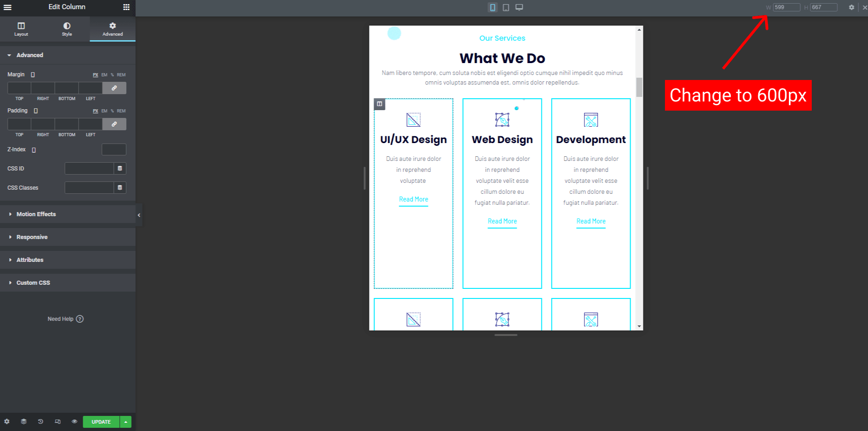Click preview scrollbar up arrow
The height and width of the screenshot is (431, 868).
pyautogui.click(x=639, y=30)
